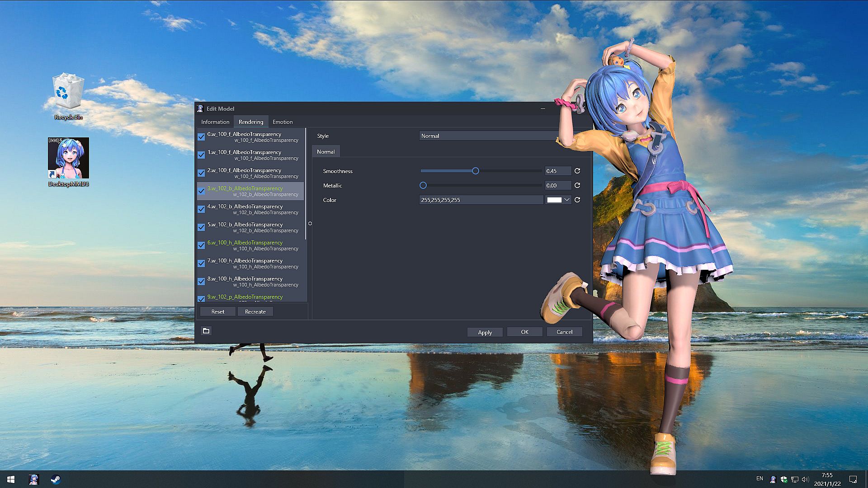Click the Smoothness slider handle

[475, 171]
